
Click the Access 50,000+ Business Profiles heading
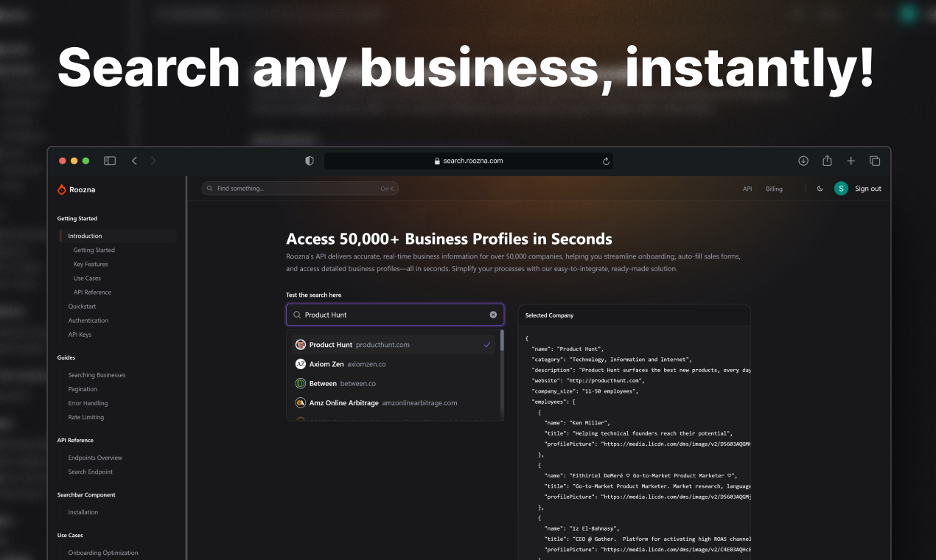coord(449,239)
